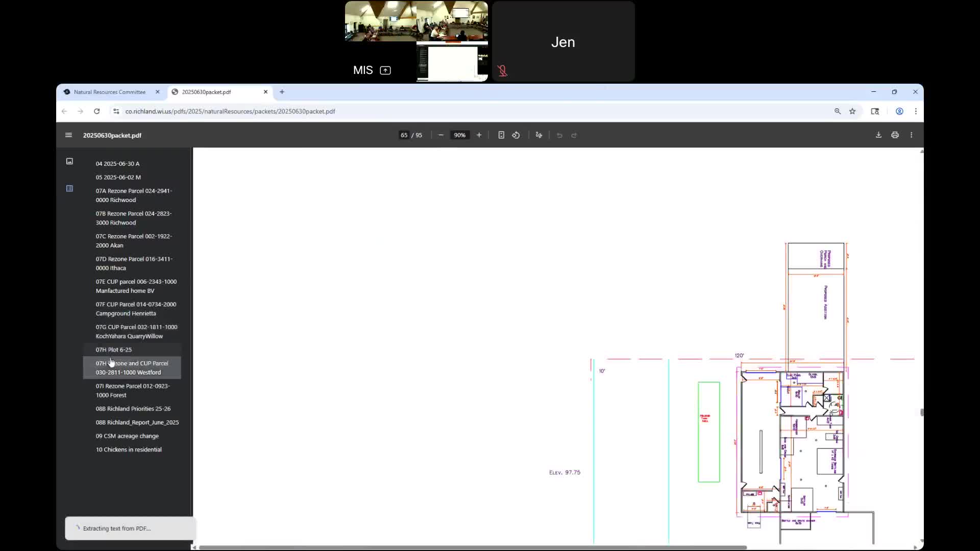The image size is (980, 551).
Task: Rotate the PDF counterclockwise
Action: click(516, 135)
